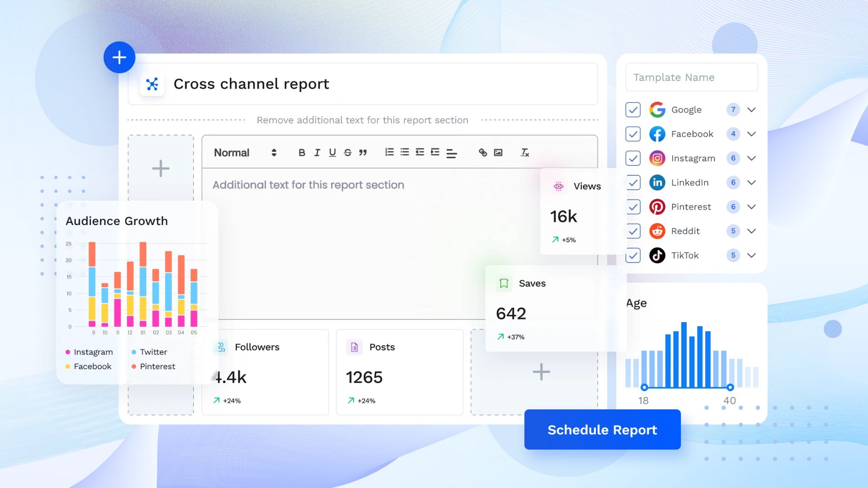Apply italic formatting in the toolbar
The height and width of the screenshot is (488, 868).
[317, 153]
